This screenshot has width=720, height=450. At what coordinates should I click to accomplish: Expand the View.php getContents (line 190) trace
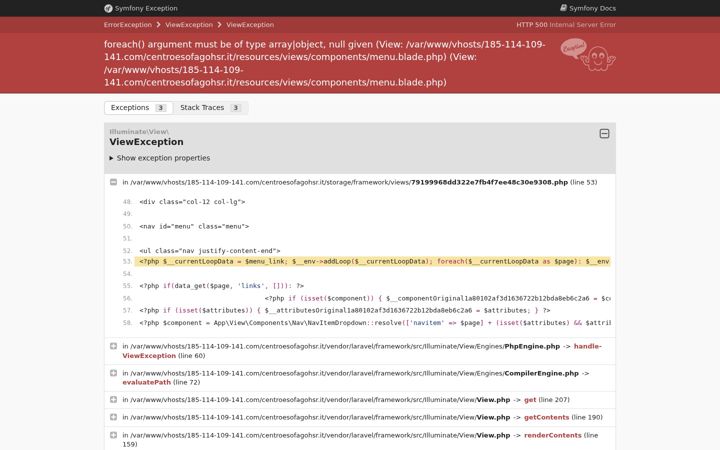click(113, 417)
